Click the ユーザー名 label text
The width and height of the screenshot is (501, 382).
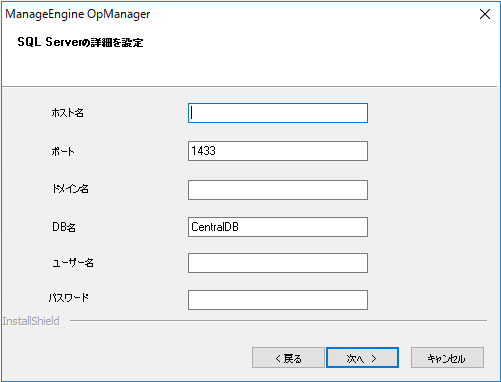73,263
